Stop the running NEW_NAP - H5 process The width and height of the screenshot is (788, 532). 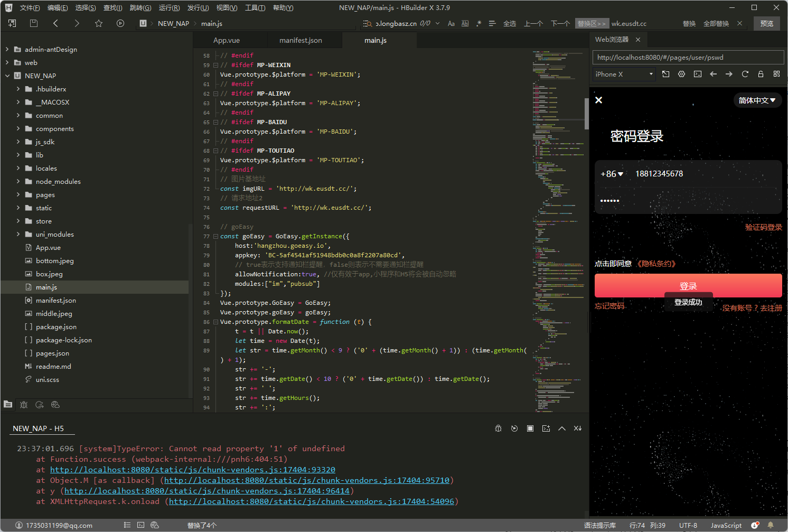click(x=530, y=428)
